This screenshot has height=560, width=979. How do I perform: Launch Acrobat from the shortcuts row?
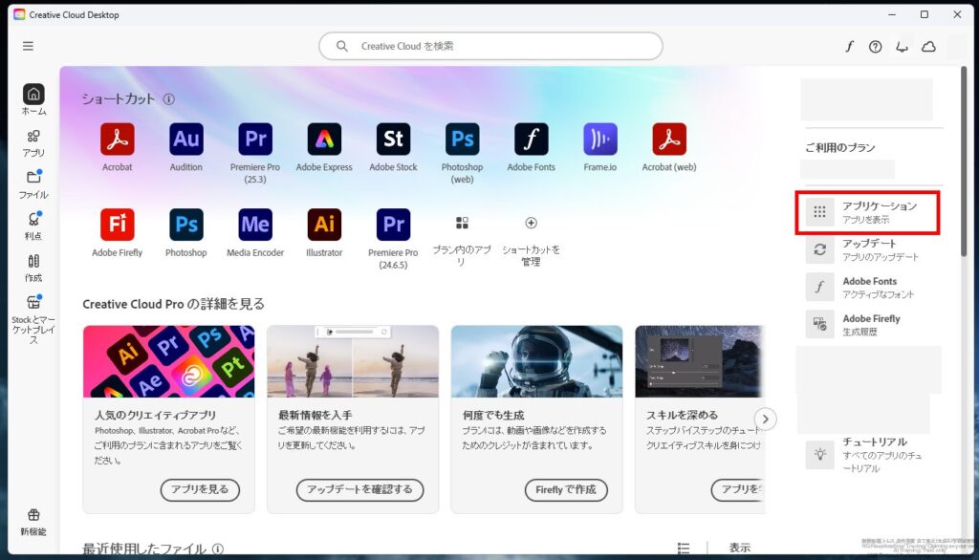pos(117,139)
